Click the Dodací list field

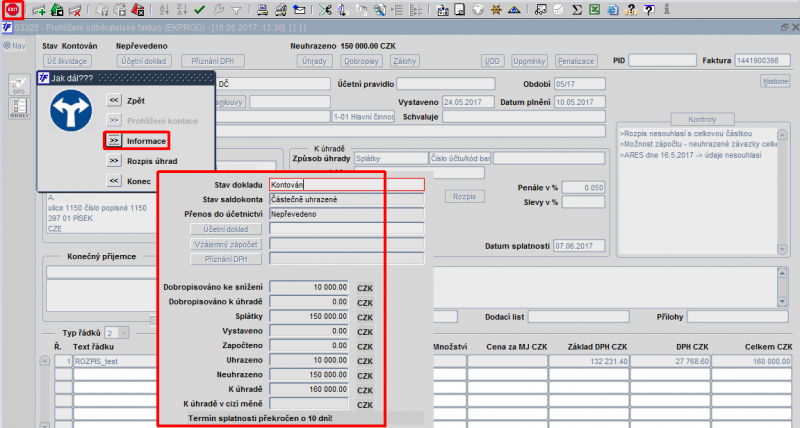coord(579,317)
